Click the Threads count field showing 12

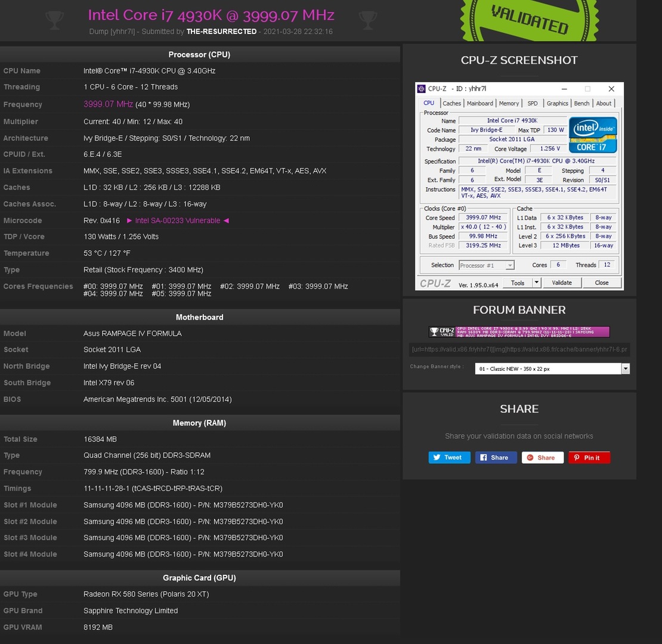tap(607, 265)
